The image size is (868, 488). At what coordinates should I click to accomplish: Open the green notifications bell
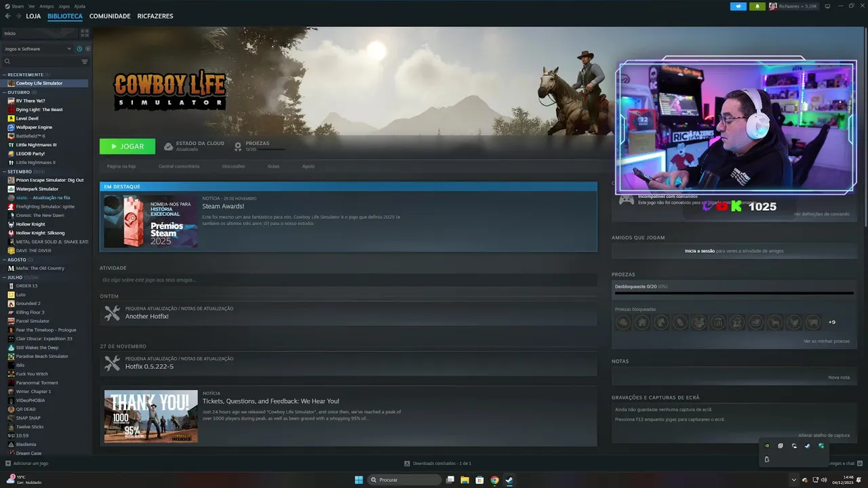point(757,6)
